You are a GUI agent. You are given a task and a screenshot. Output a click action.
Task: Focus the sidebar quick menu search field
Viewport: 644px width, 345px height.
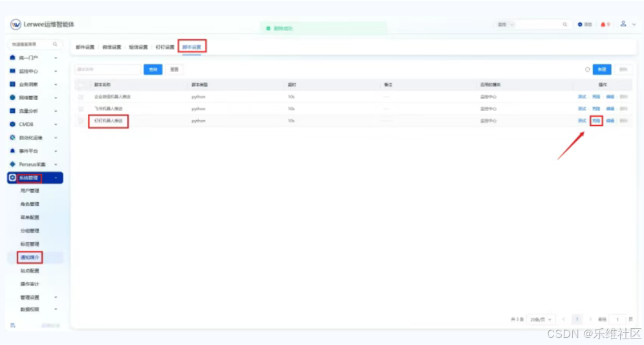34,45
